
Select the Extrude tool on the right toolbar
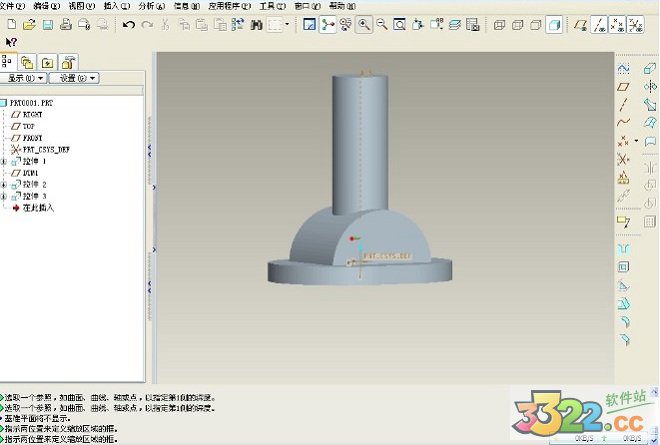coord(650,69)
